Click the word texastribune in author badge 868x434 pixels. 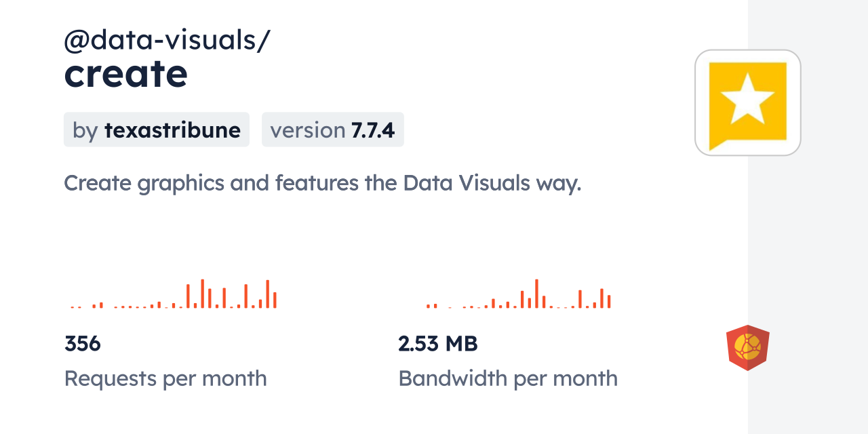[x=172, y=130]
